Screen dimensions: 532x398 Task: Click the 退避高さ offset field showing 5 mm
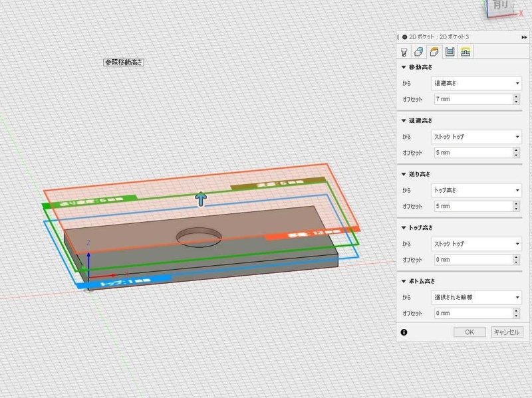point(473,153)
